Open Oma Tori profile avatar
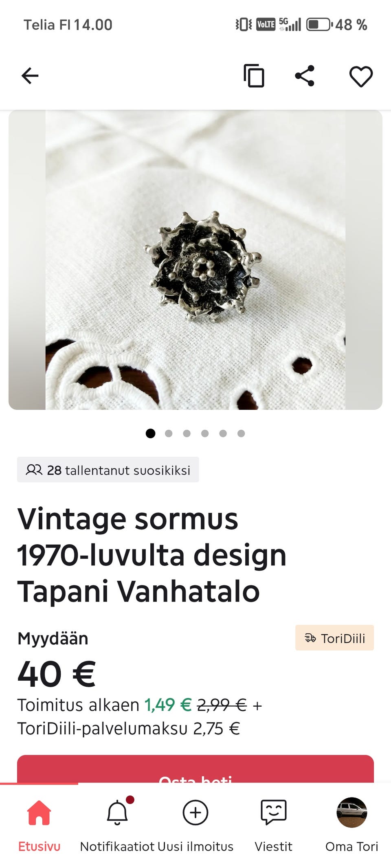Screen dimensions: 391x868 point(352,813)
